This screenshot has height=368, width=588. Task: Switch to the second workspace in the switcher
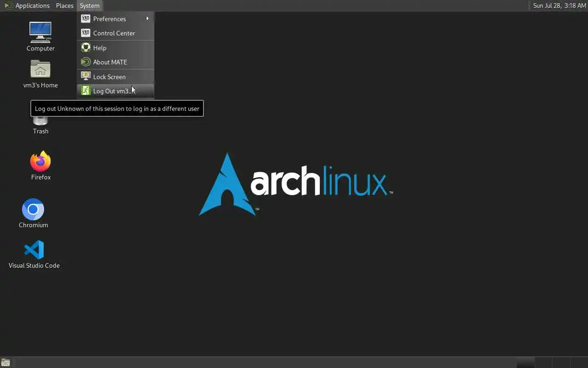[543, 362]
